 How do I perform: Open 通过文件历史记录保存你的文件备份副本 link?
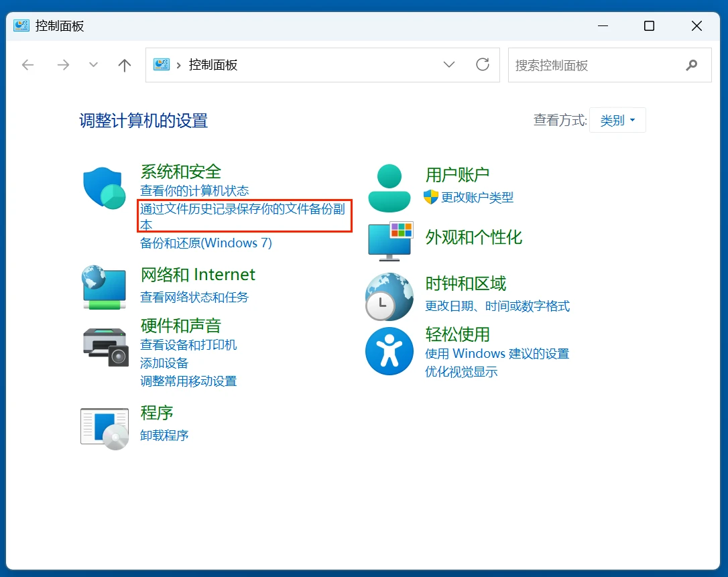click(x=243, y=216)
